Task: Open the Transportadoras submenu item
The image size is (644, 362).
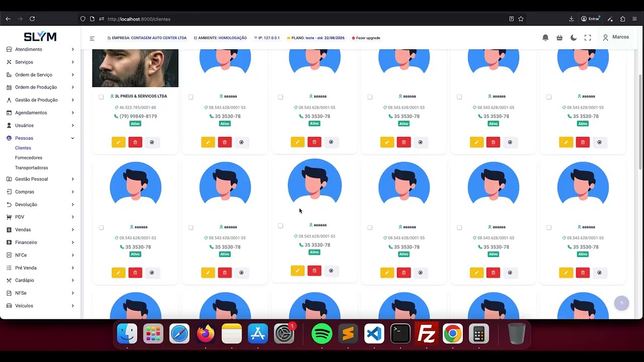Action: click(32, 168)
